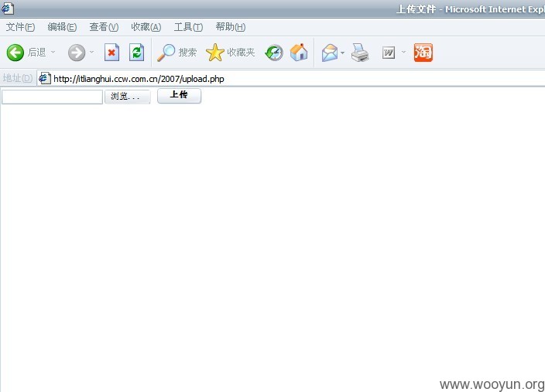This screenshot has height=392, width=545.
Task: Click the page icon in address bar
Action: pyautogui.click(x=44, y=78)
